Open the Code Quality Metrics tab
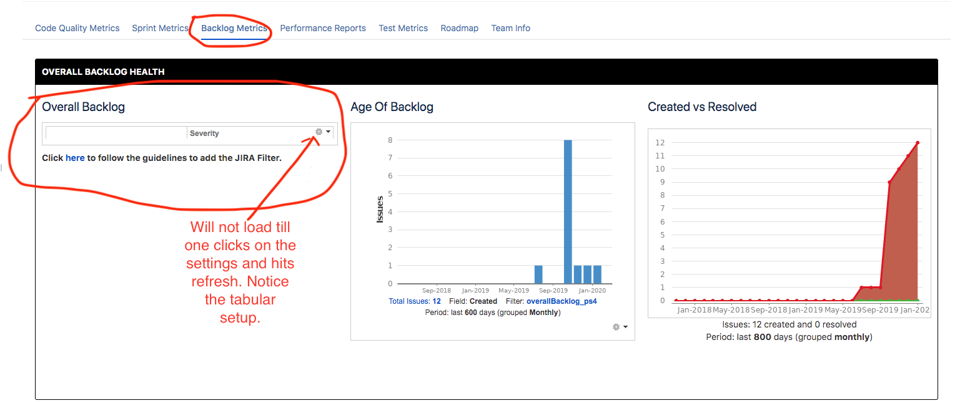 77,28
